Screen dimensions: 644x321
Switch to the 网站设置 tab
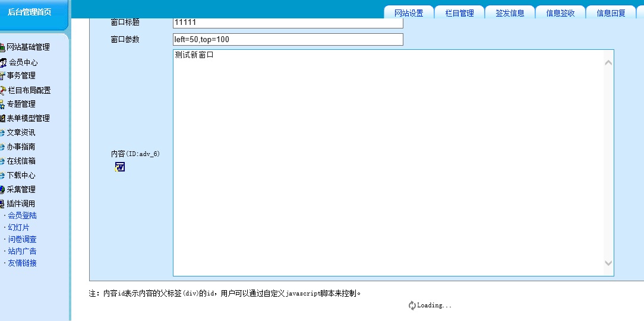(409, 13)
